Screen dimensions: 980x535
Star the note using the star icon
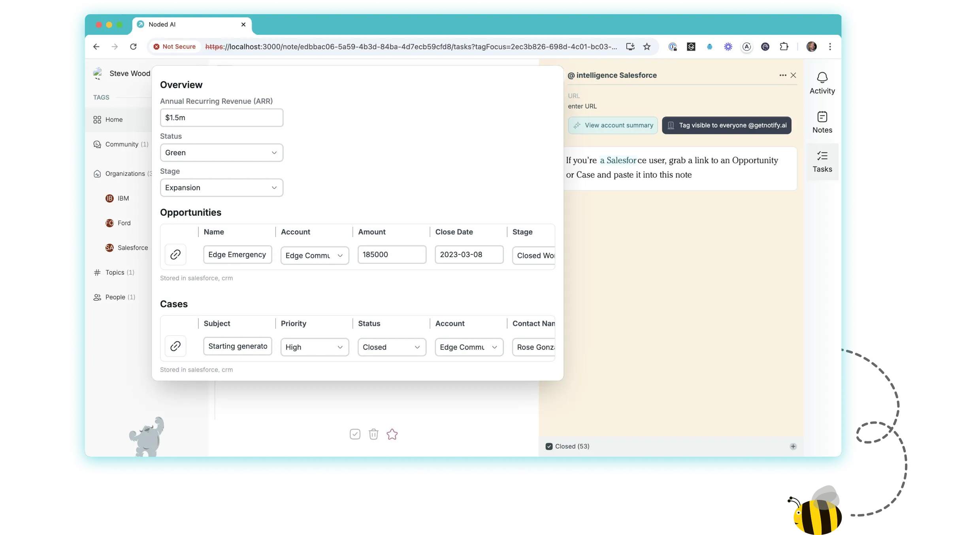click(392, 434)
